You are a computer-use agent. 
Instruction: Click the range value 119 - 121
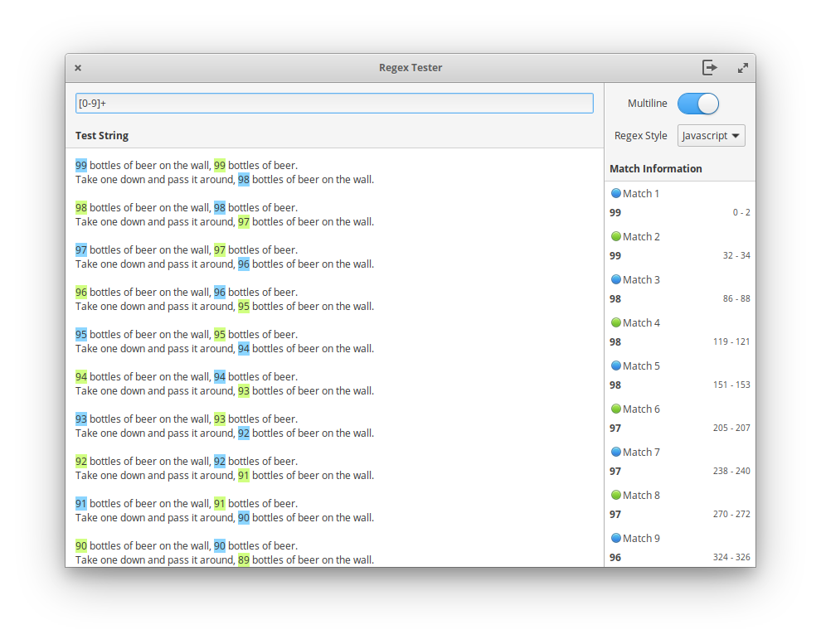(731, 341)
